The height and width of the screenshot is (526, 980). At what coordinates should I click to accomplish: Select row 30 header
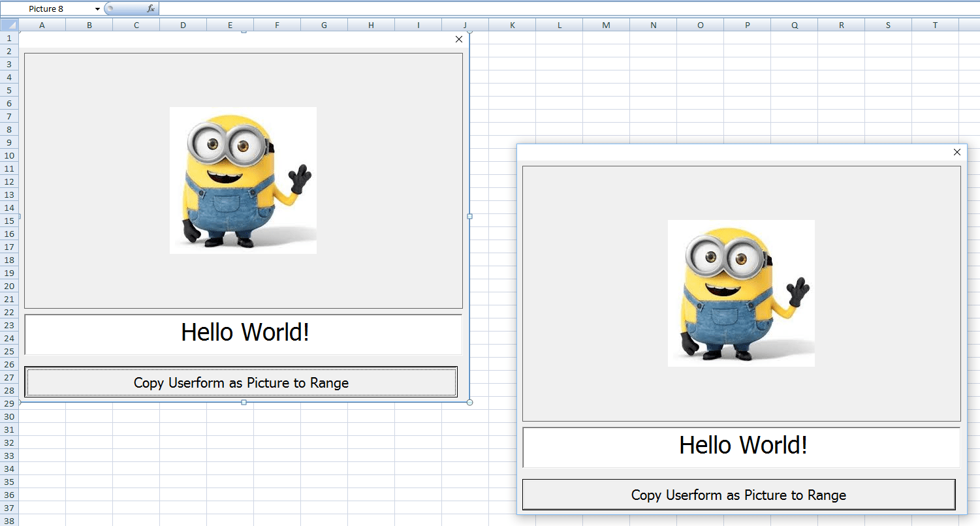click(9, 416)
